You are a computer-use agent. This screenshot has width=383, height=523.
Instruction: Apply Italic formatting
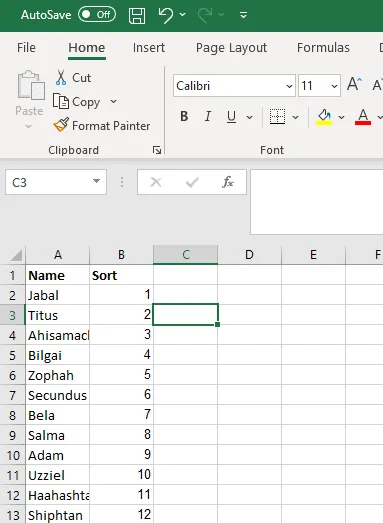(208, 116)
